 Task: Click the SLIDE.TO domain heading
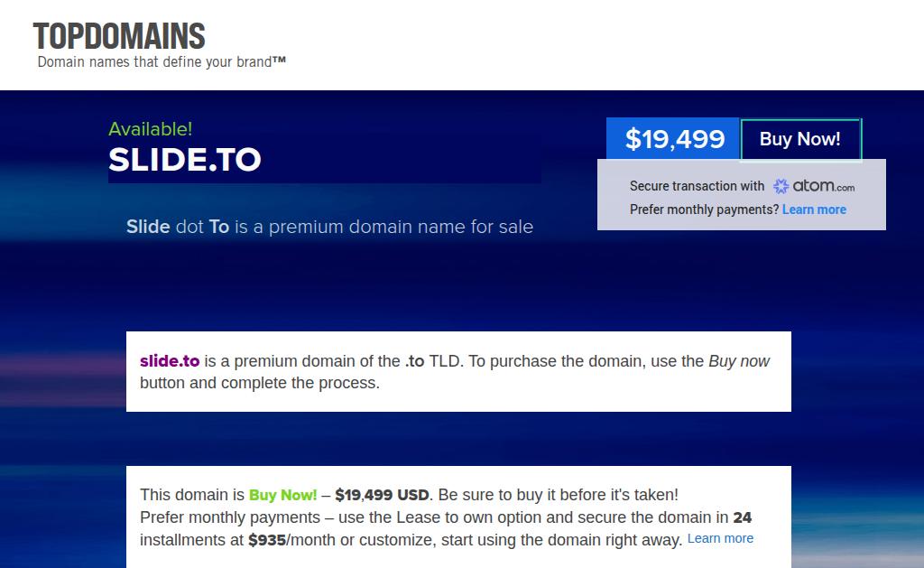[185, 161]
